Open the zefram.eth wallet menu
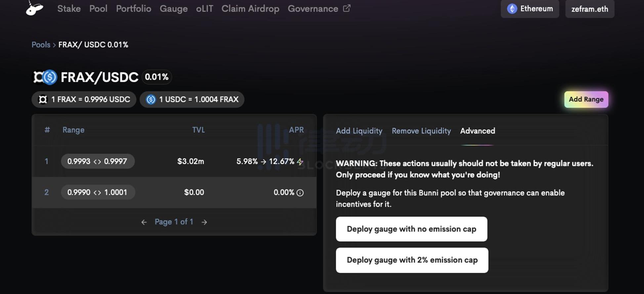Image resolution: width=644 pixels, height=294 pixels. tap(589, 9)
